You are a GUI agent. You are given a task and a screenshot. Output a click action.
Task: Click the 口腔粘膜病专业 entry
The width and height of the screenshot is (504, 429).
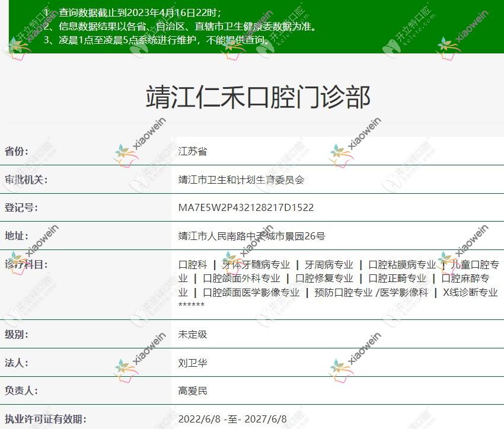402,265
